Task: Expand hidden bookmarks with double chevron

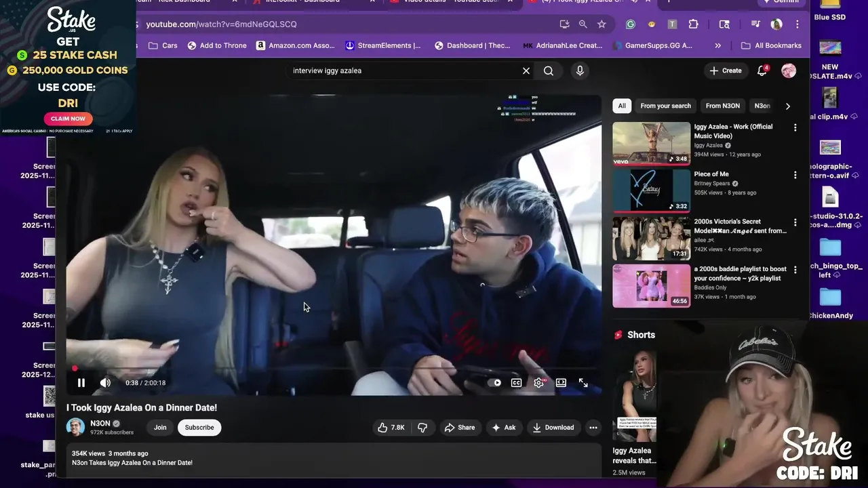Action: coord(718,45)
